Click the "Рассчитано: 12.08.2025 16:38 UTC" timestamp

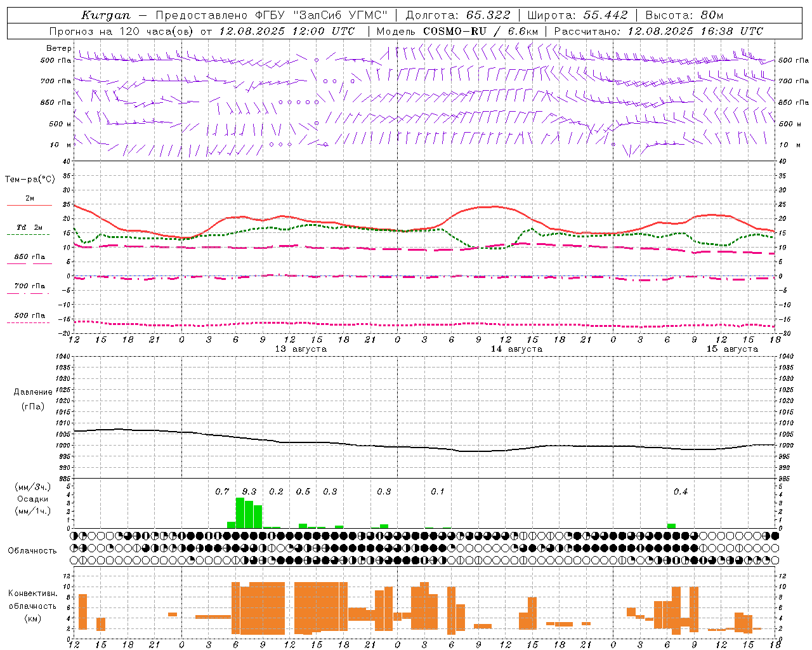click(x=658, y=31)
